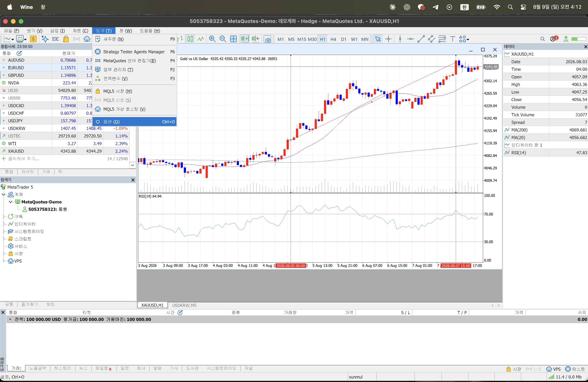This screenshot has height=382, width=588.
Task: Select 옵션 (O) in the tools menu
Action: coord(134,122)
